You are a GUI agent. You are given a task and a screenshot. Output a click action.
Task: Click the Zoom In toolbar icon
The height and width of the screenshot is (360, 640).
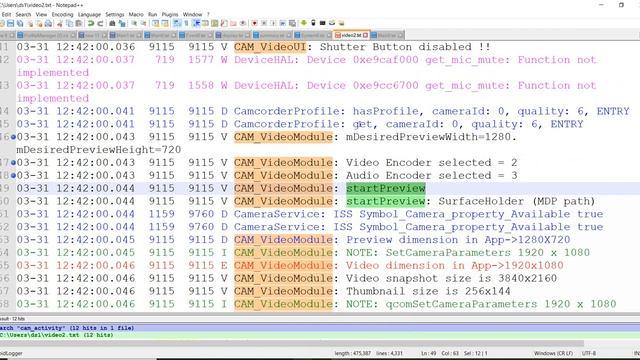pyautogui.click(x=134, y=23)
